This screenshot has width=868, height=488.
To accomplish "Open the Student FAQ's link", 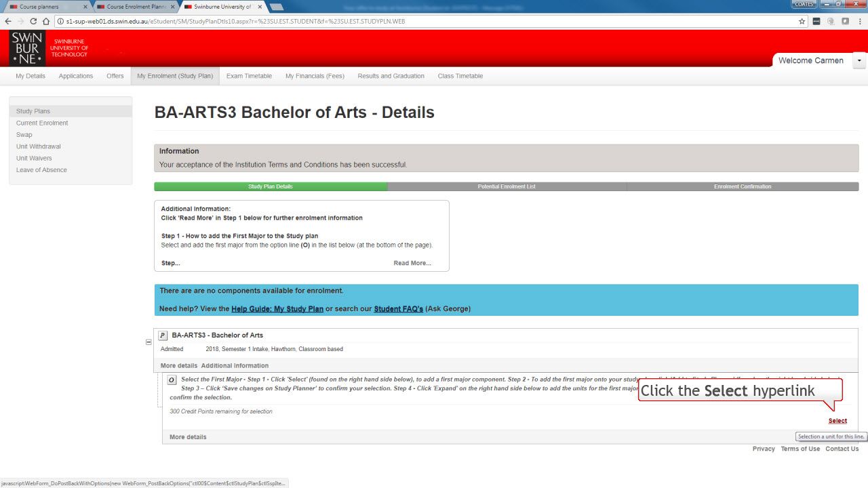I will [398, 309].
